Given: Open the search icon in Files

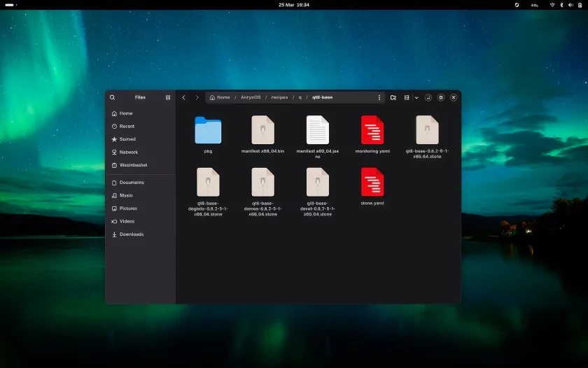Looking at the screenshot, I should tap(112, 97).
